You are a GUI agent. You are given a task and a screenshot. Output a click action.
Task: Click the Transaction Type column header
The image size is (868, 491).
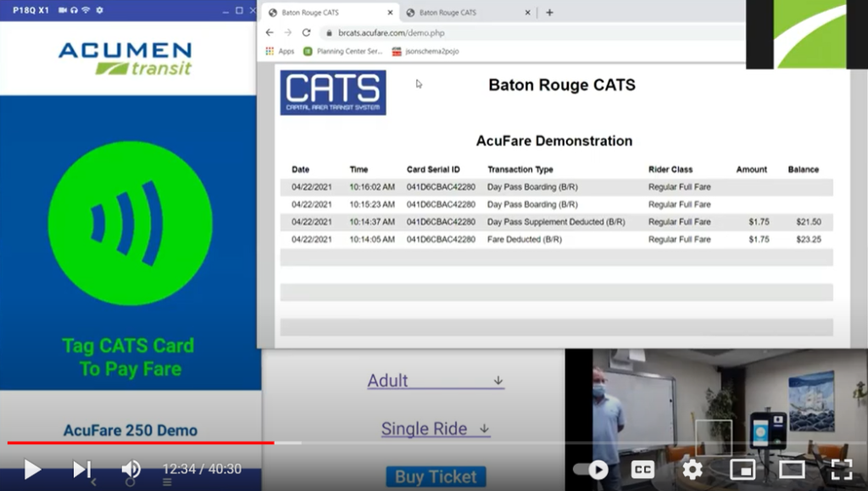520,170
